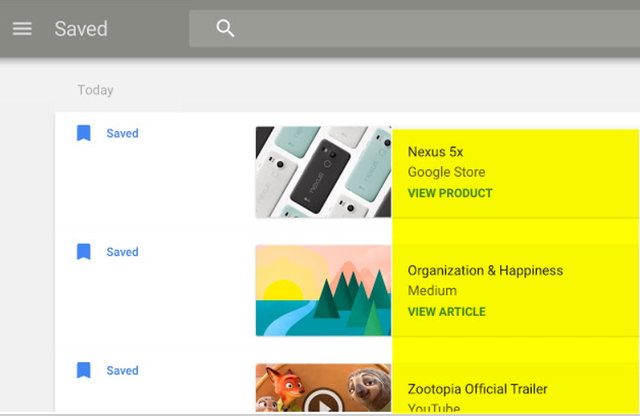Toggle the bookmark icon for Organization & Happiness
The width and height of the screenshot is (640, 420).
(84, 252)
